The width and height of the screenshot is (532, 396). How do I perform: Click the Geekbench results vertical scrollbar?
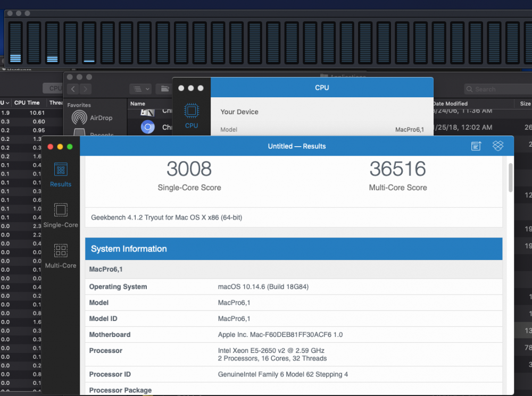coord(510,178)
